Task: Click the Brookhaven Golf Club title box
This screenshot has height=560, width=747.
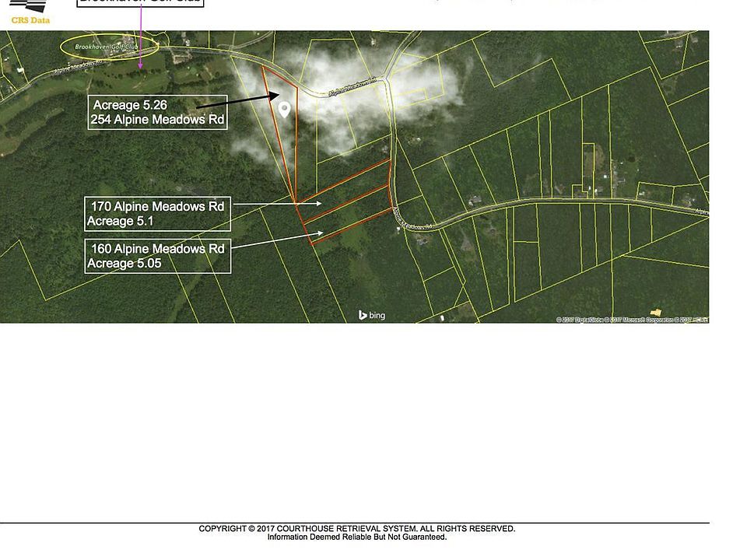Action: (140, 2)
